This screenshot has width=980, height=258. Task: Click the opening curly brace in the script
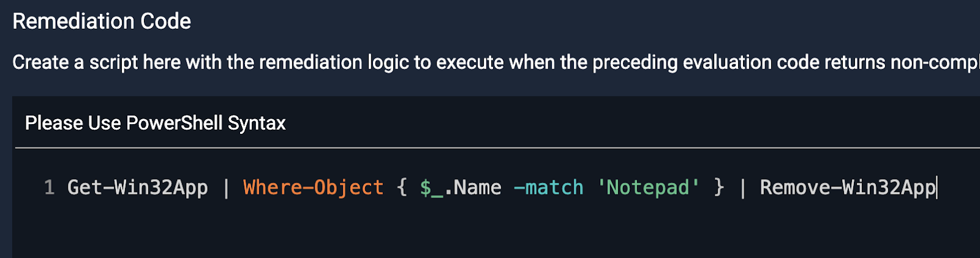402,187
